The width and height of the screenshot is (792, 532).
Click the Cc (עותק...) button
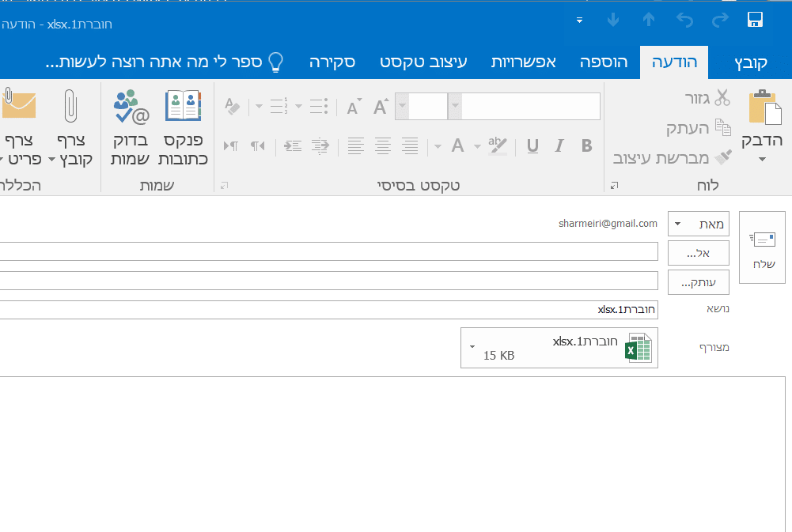(x=699, y=282)
